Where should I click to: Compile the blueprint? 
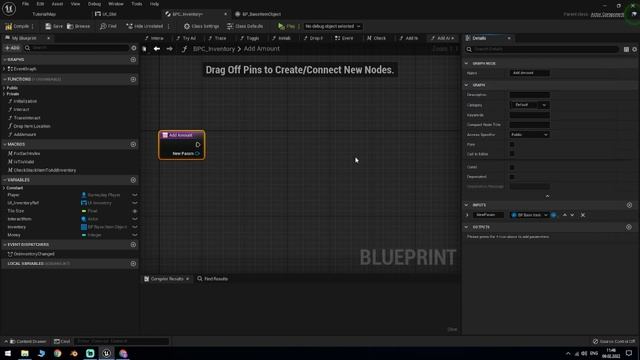(17, 26)
